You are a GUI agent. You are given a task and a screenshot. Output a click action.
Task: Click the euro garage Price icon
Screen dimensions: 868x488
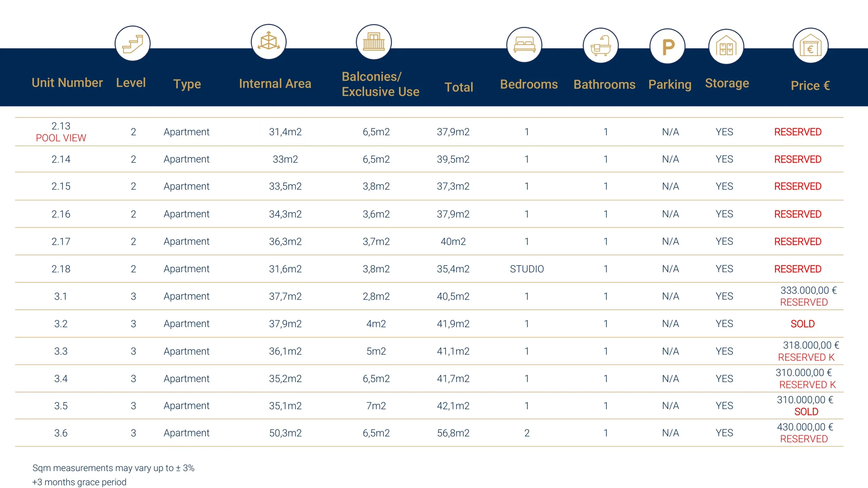pos(810,46)
